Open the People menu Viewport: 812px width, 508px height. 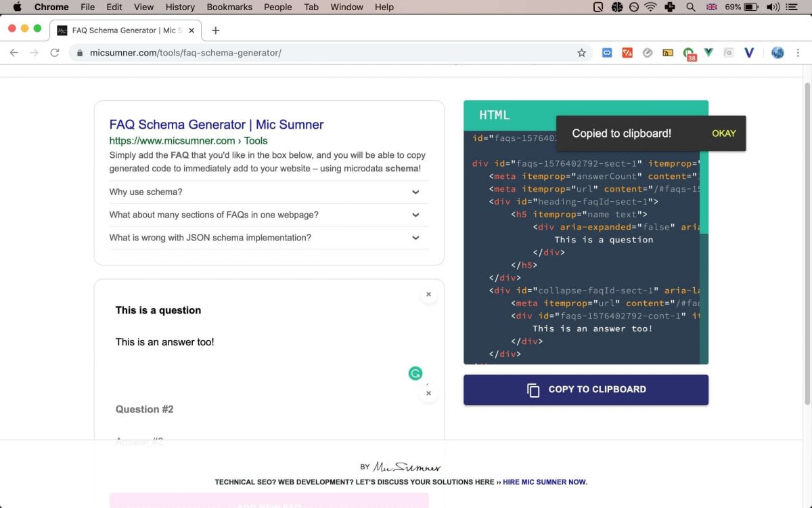coord(278,7)
